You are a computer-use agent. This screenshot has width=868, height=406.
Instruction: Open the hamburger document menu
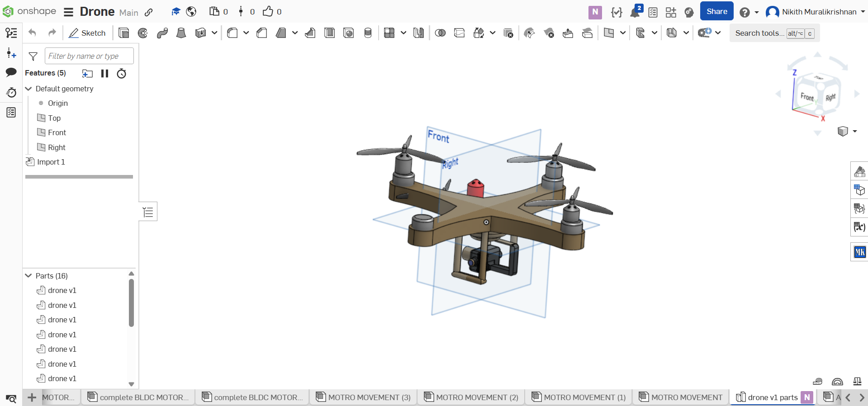(x=68, y=12)
